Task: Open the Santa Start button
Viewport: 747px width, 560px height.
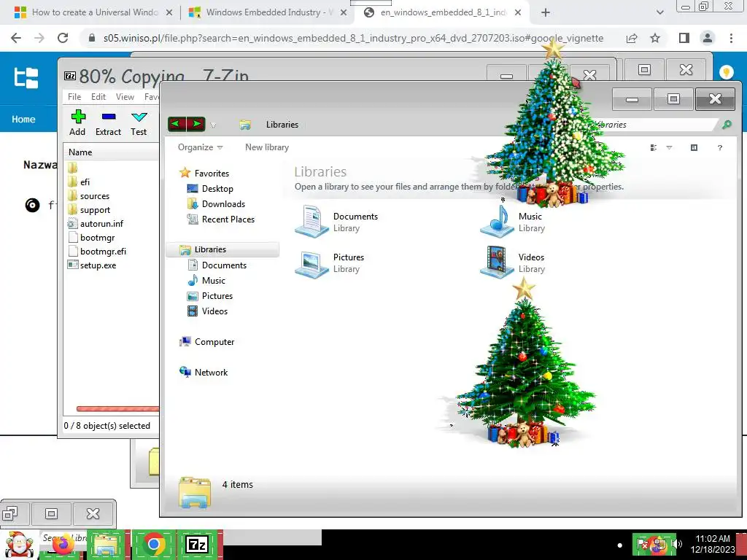Action: coord(19,545)
